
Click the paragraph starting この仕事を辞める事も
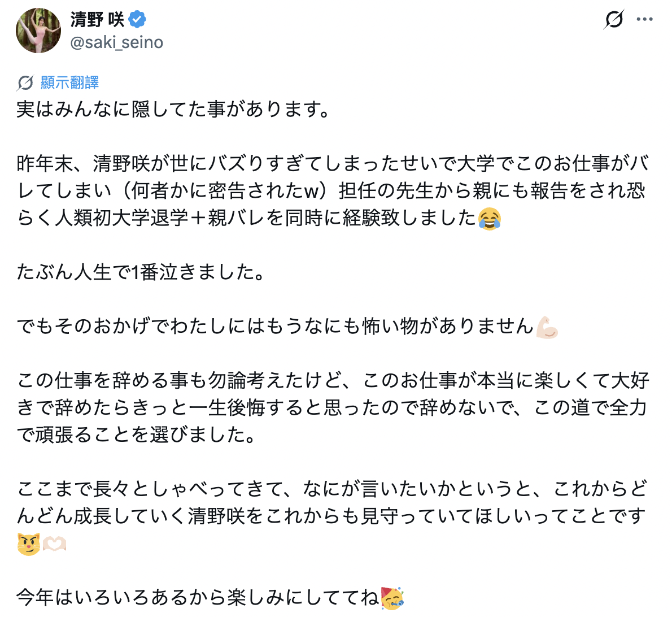[x=332, y=407]
